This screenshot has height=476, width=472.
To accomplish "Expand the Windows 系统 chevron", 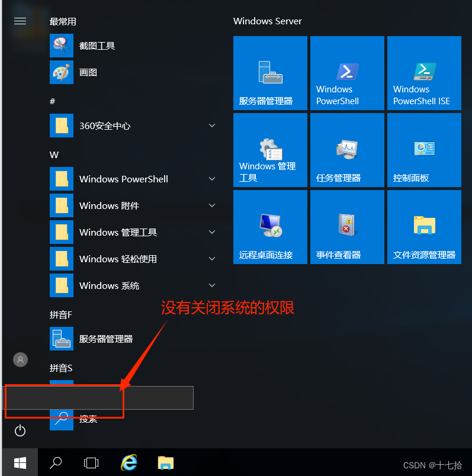I will 212,285.
